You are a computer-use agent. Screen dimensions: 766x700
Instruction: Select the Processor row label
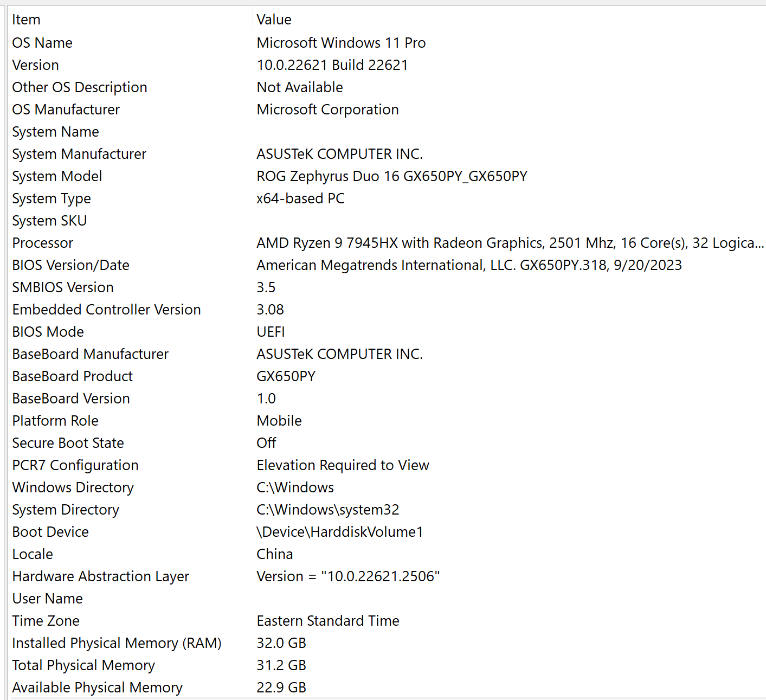42,243
